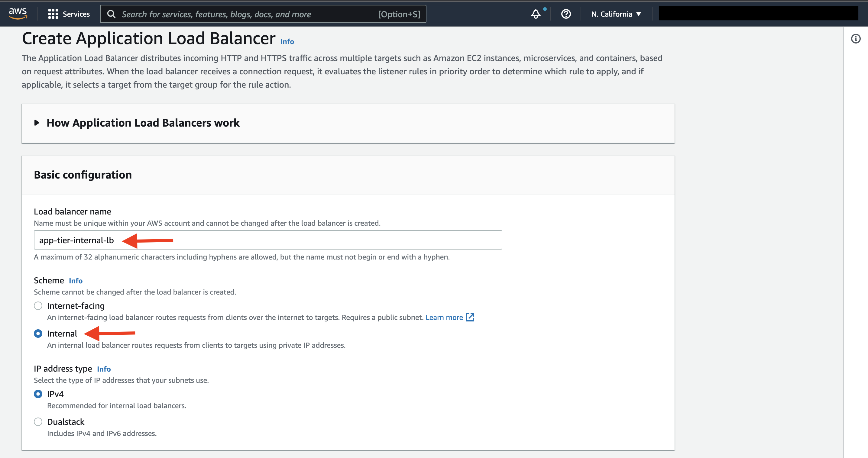Click Info link beside IP address type

point(104,369)
